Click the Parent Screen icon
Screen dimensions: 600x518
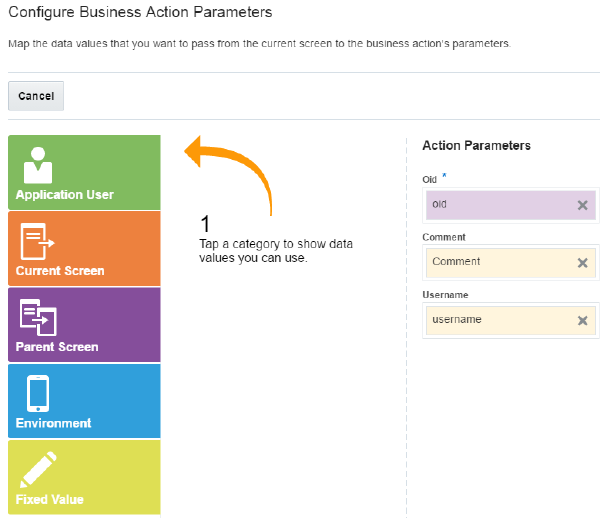[x=37, y=316]
